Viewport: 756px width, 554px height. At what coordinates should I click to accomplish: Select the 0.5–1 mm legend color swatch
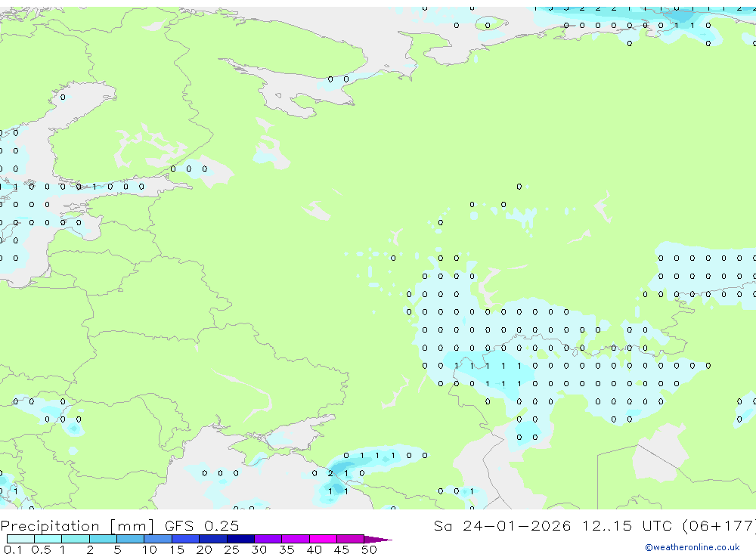[48, 539]
